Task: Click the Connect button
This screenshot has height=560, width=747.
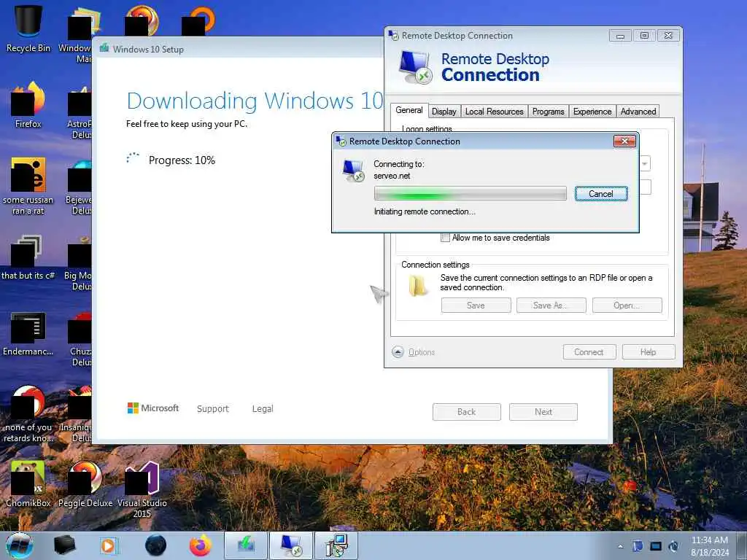Action: tap(589, 352)
